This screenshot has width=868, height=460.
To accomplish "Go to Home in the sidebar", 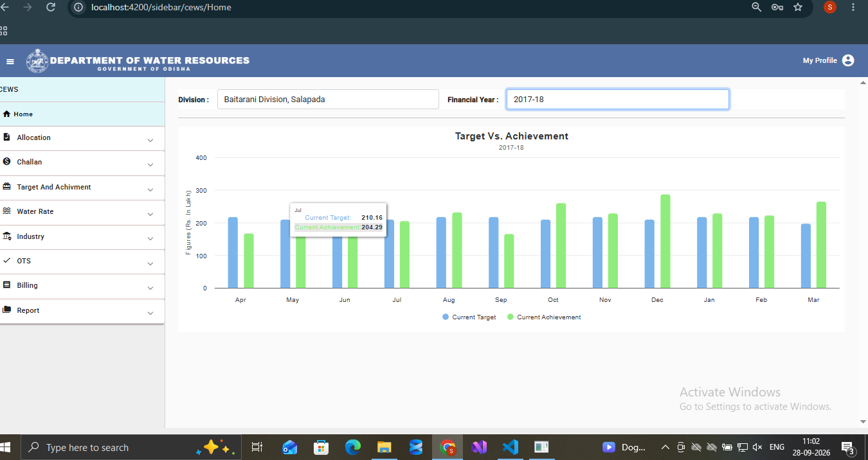I will (82, 114).
